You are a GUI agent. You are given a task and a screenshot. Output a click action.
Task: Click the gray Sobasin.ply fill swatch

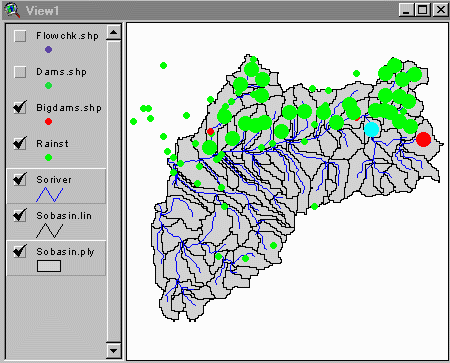click(x=49, y=266)
